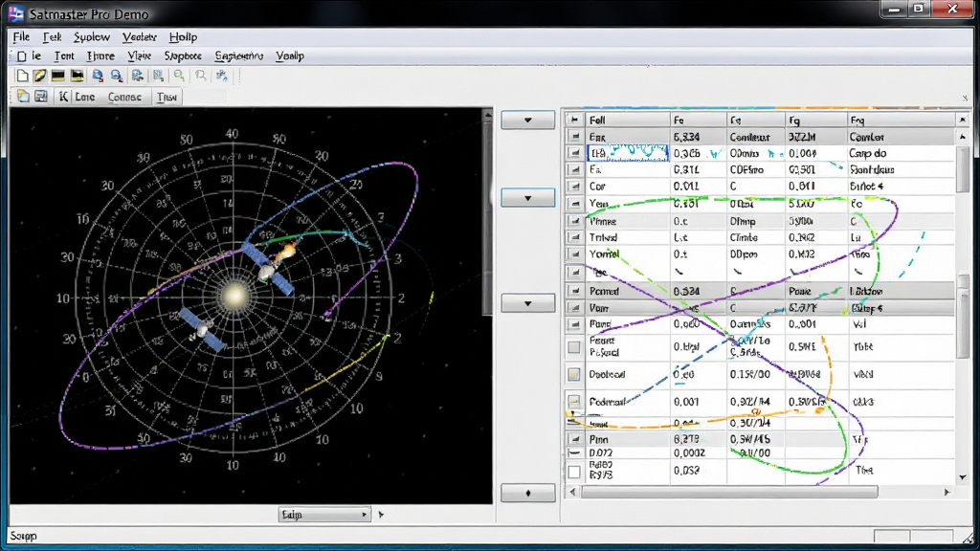
Task: Click the dark panel icon right after the pencil
Action: (58, 77)
